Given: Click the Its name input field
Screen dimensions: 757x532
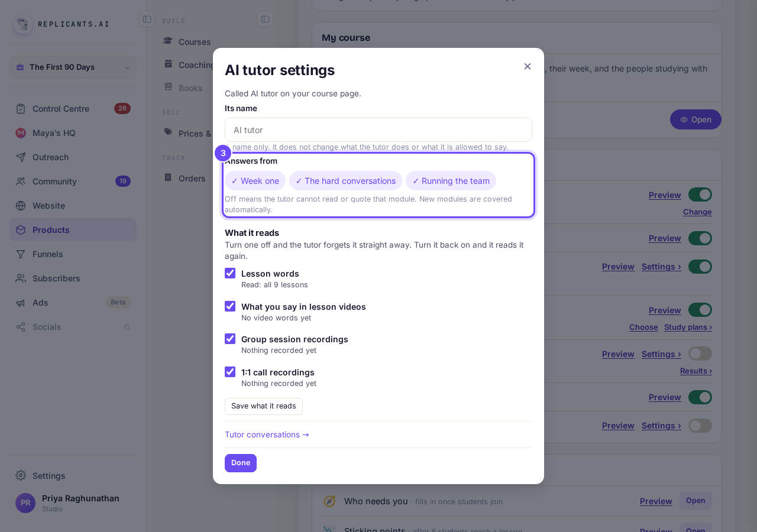Looking at the screenshot, I should click(378, 130).
